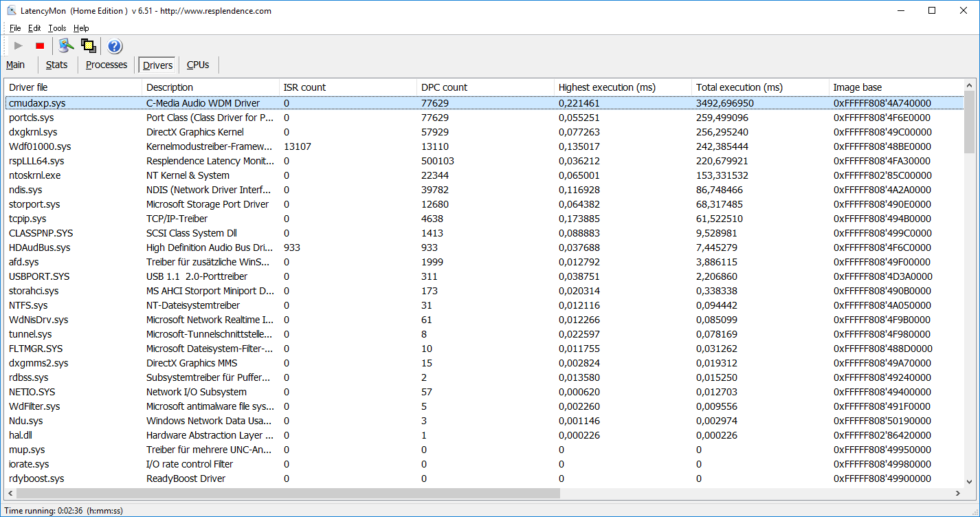The width and height of the screenshot is (980, 517).
Task: Select the tunnel.sys driver row
Action: pyautogui.click(x=484, y=334)
